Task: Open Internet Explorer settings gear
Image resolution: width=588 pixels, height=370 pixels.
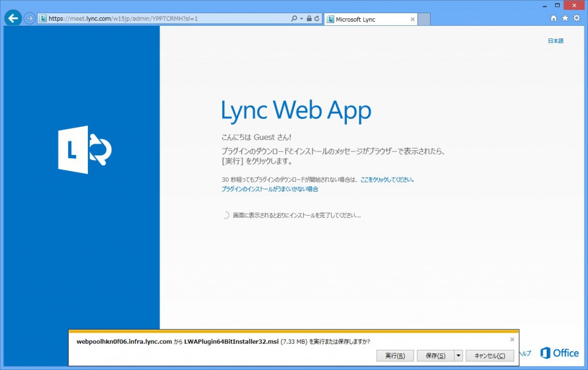Action: point(577,18)
